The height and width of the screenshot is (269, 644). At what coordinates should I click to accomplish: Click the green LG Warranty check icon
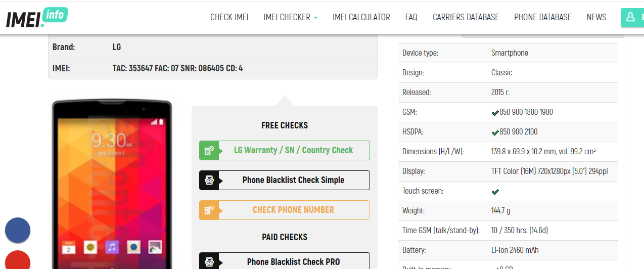coord(209,151)
